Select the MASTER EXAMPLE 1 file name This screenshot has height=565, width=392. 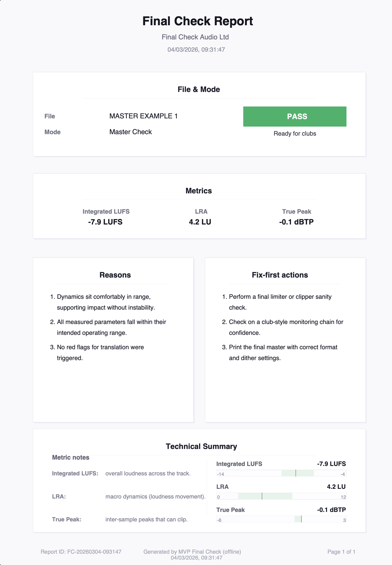click(x=143, y=116)
